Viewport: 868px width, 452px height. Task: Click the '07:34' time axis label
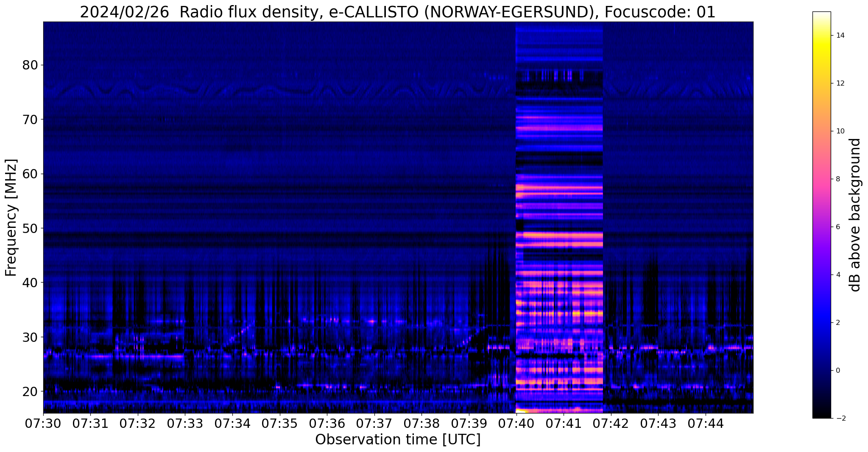click(x=232, y=424)
